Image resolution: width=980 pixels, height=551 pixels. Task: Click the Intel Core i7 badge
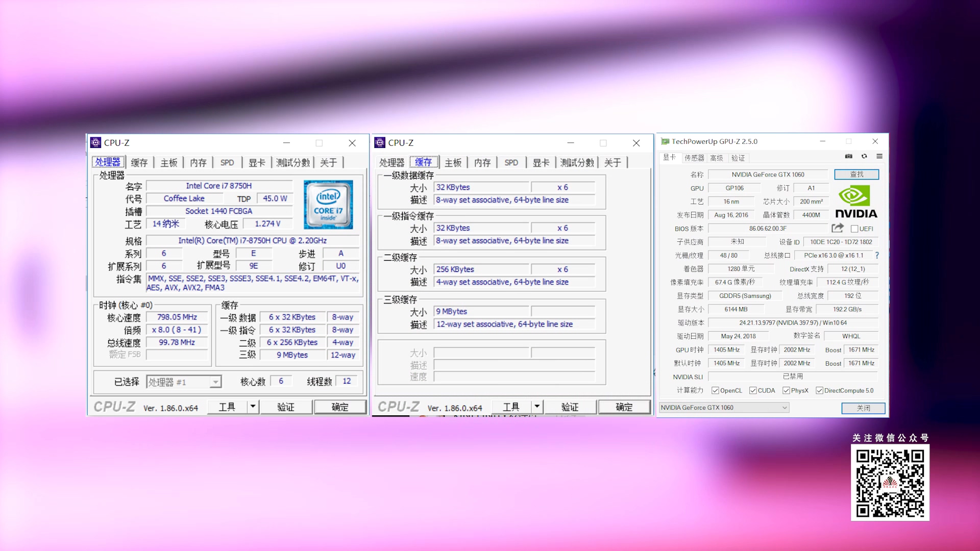click(328, 204)
